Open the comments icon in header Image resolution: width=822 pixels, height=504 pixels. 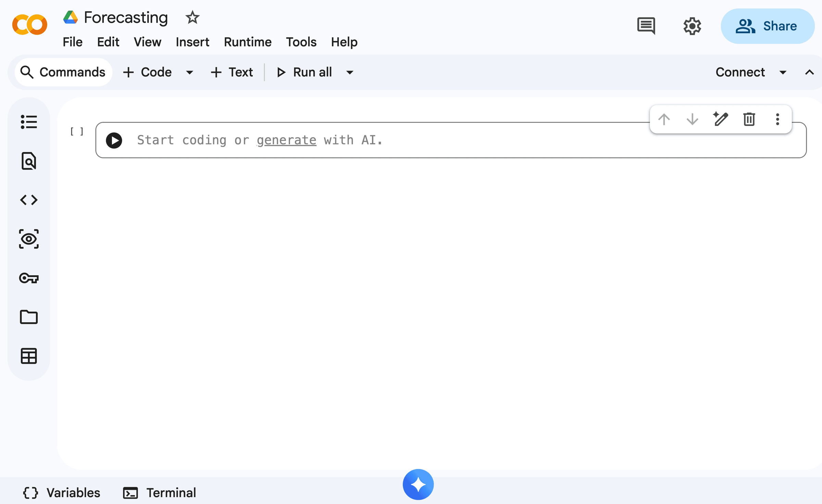[646, 26]
